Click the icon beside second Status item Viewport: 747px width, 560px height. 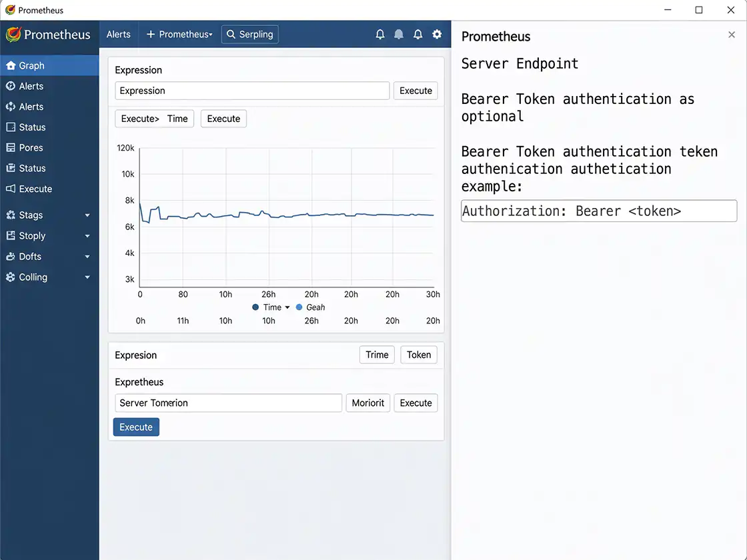coord(11,168)
